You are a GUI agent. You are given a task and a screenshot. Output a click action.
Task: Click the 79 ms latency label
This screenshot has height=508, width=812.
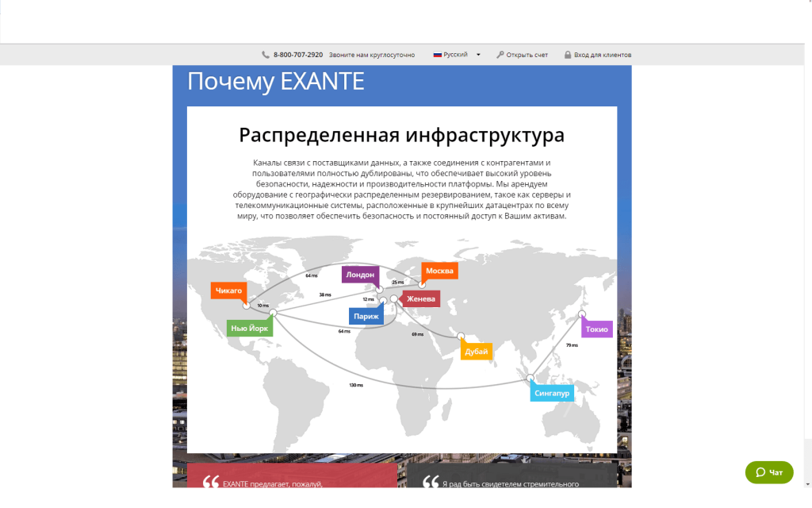[572, 345]
